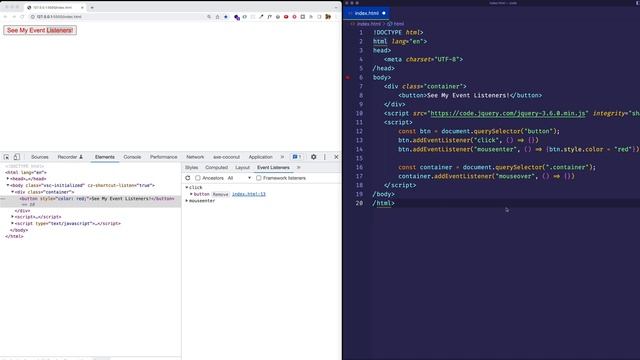
Task: Refresh the event listeners list
Action: 188,178
